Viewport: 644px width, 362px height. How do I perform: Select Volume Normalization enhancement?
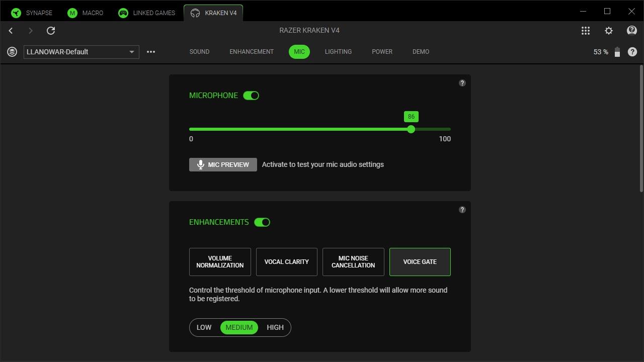coord(220,262)
